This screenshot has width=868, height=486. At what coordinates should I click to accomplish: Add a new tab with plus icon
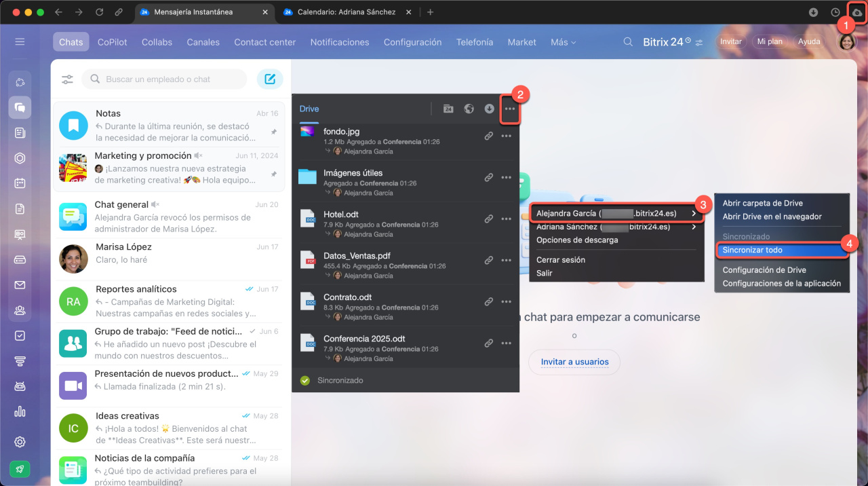[430, 12]
